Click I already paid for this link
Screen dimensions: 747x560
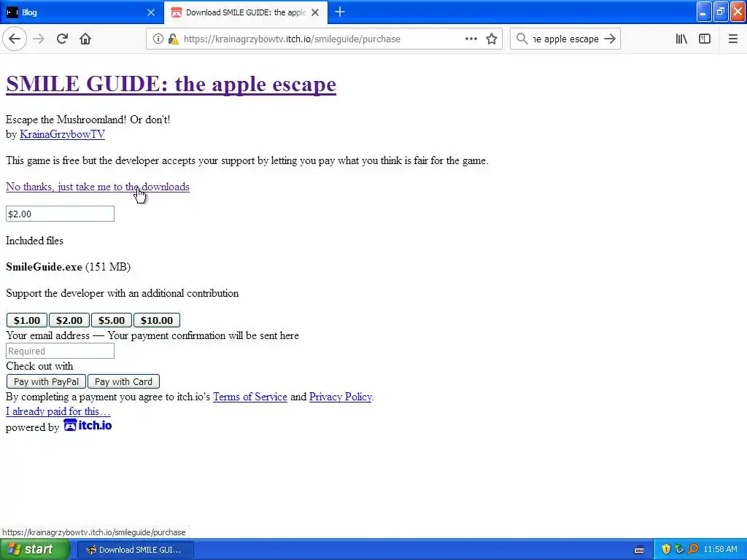(58, 411)
